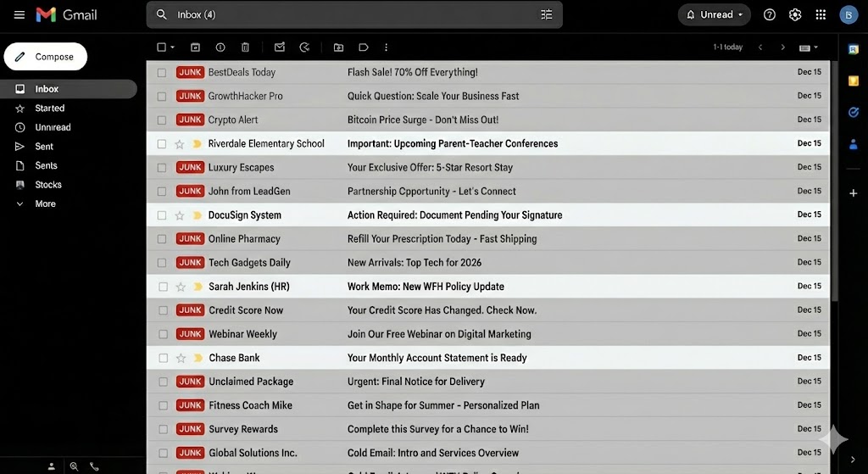The width and height of the screenshot is (868, 474).
Task: Open the main menu hamburger icon
Action: click(19, 14)
